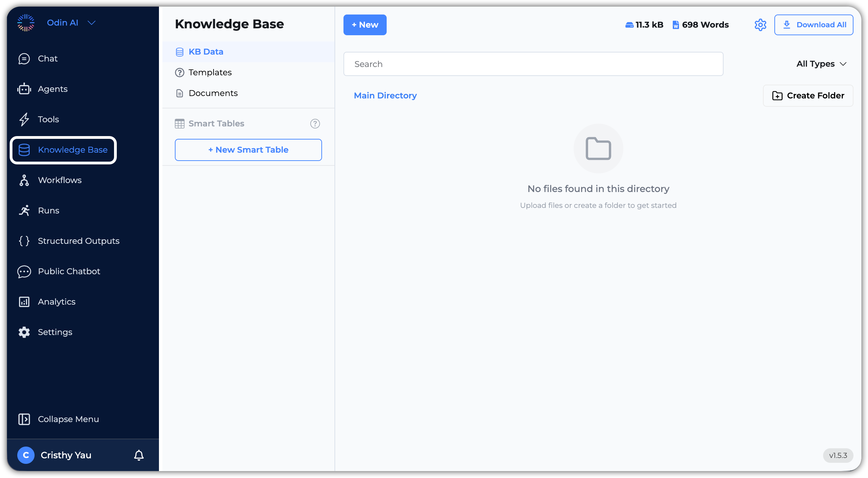Open the Public Chatbot section

tap(69, 271)
